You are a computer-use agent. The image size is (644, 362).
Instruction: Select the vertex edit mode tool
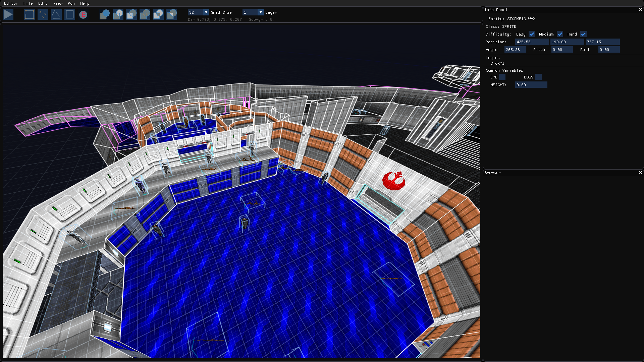click(43, 14)
